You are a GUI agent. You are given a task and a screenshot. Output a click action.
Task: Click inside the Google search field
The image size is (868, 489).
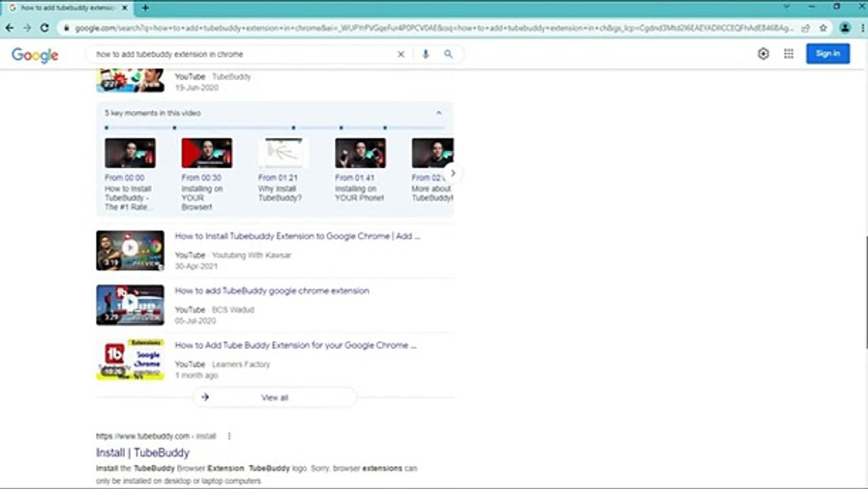[x=245, y=54]
